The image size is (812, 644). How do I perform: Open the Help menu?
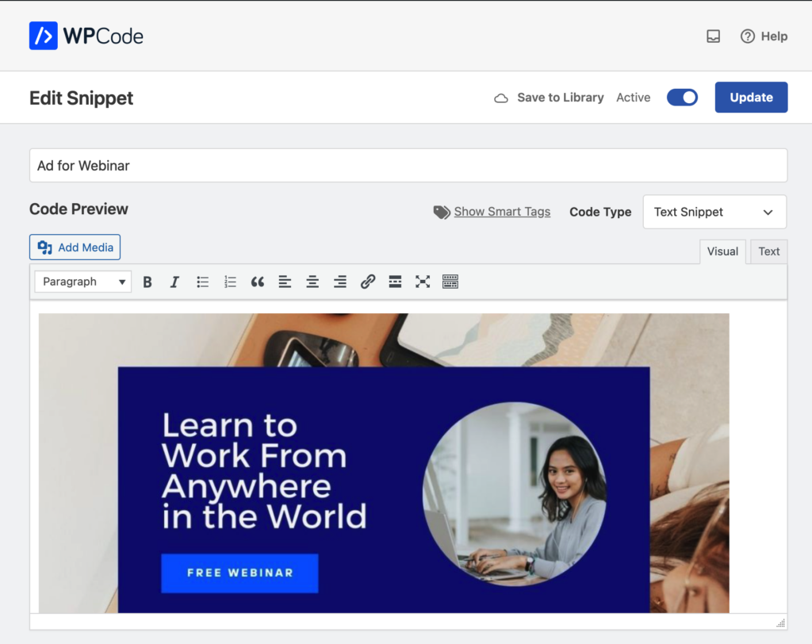(x=764, y=36)
